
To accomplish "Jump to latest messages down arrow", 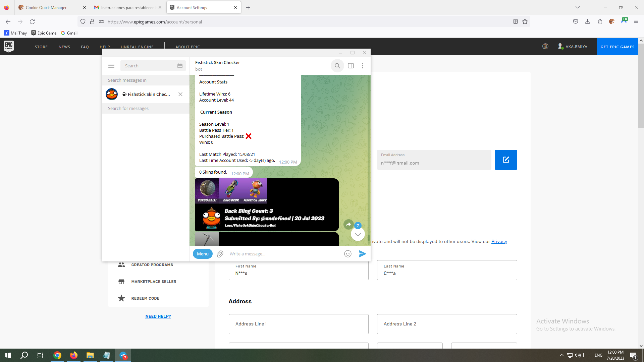I will pos(358,234).
